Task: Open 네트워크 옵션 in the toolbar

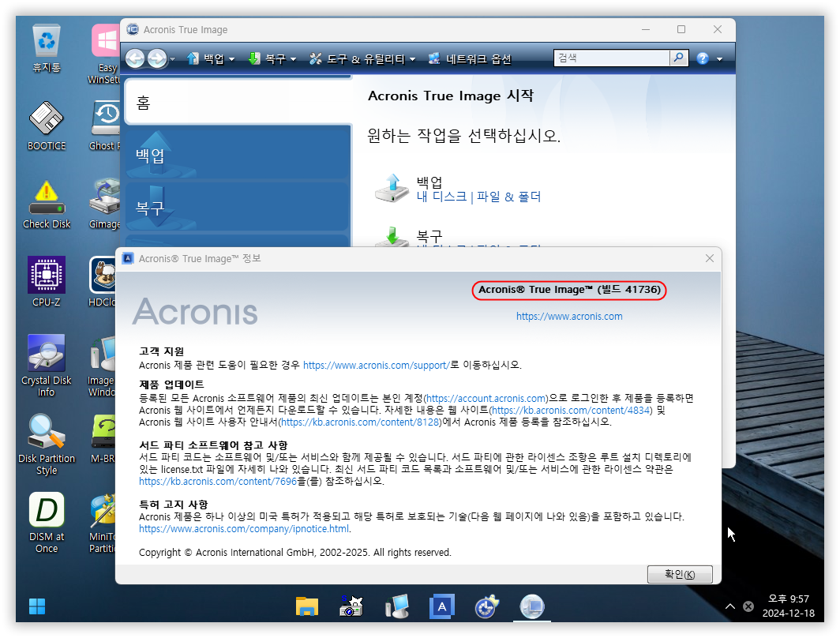Action: [x=470, y=59]
